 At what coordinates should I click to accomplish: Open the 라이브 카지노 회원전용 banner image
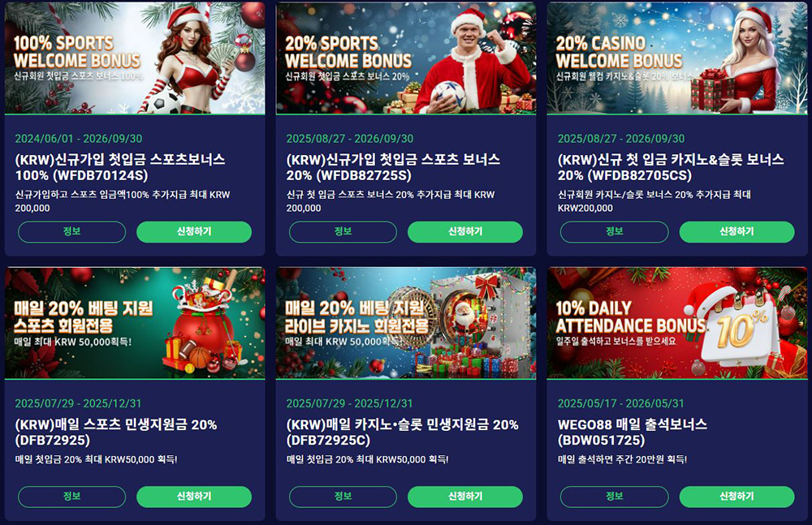click(406, 323)
